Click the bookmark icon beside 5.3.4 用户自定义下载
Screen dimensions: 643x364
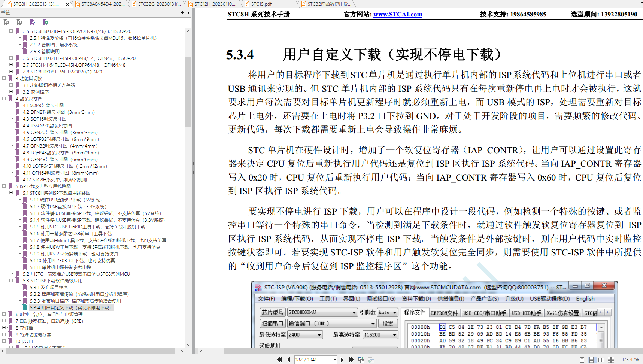pos(25,308)
